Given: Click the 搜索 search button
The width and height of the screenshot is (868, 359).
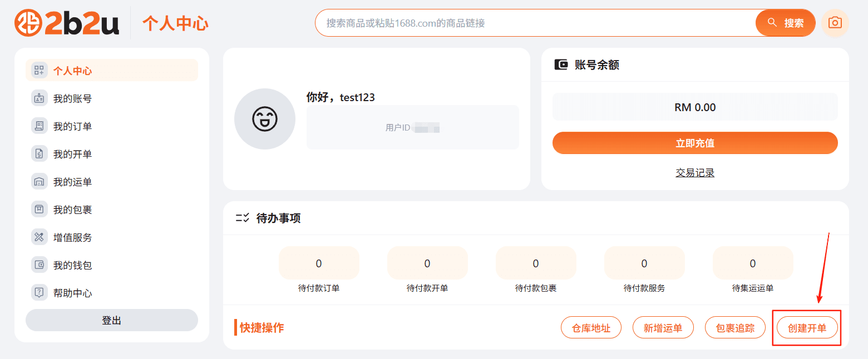Looking at the screenshot, I should click(x=785, y=22).
